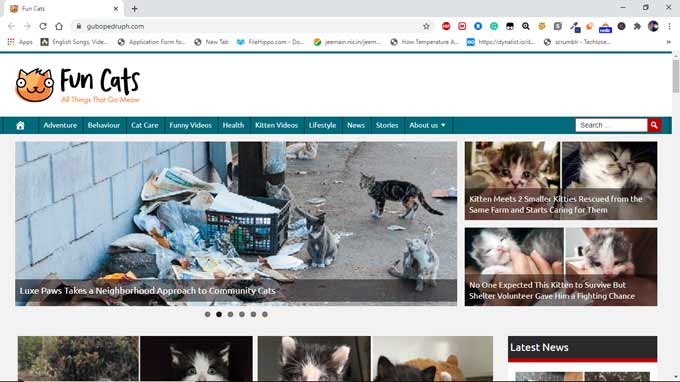Select the fourth slider dot
Image resolution: width=680 pixels, height=382 pixels.
pyautogui.click(x=242, y=314)
